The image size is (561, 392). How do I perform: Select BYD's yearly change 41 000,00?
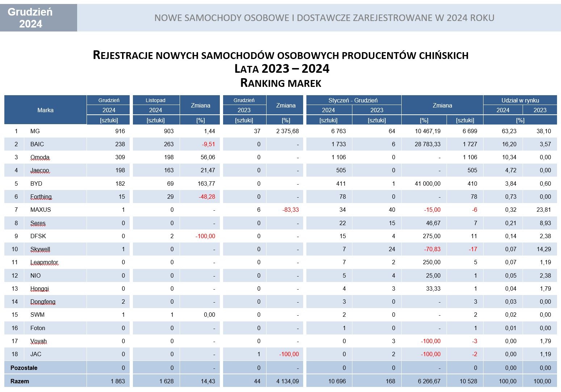(x=428, y=184)
